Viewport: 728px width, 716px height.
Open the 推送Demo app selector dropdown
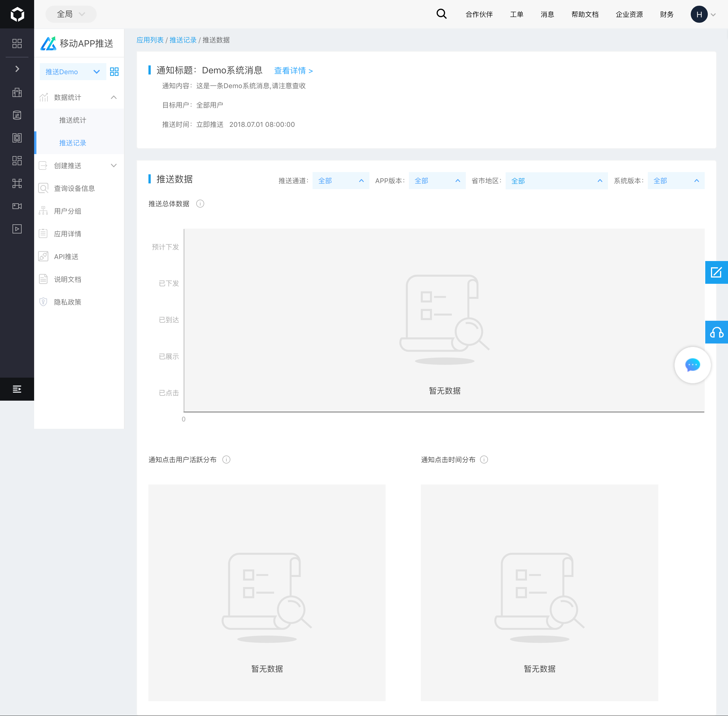click(x=73, y=72)
